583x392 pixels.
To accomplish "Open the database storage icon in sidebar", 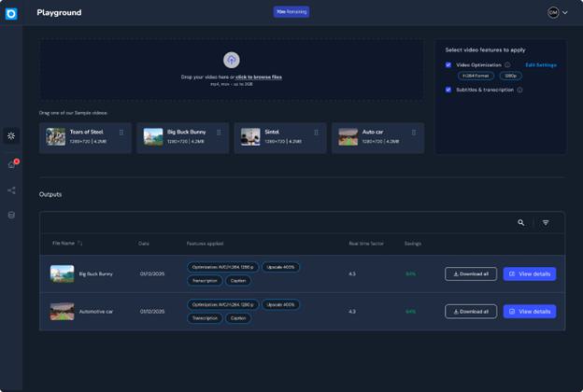I will pos(11,215).
